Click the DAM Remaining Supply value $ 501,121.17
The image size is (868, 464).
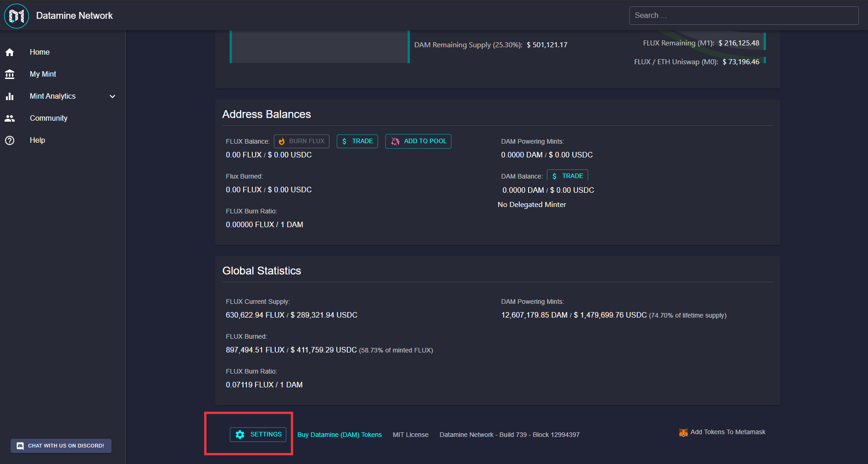(x=547, y=45)
